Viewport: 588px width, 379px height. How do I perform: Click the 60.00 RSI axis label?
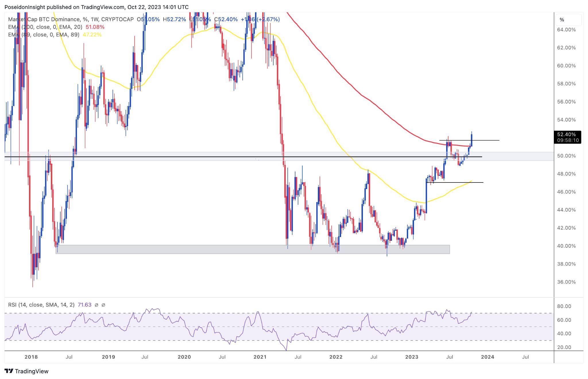click(x=564, y=320)
